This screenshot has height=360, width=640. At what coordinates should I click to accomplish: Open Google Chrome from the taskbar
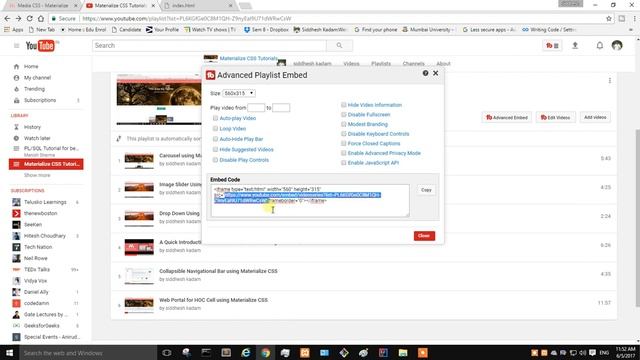click(x=265, y=353)
